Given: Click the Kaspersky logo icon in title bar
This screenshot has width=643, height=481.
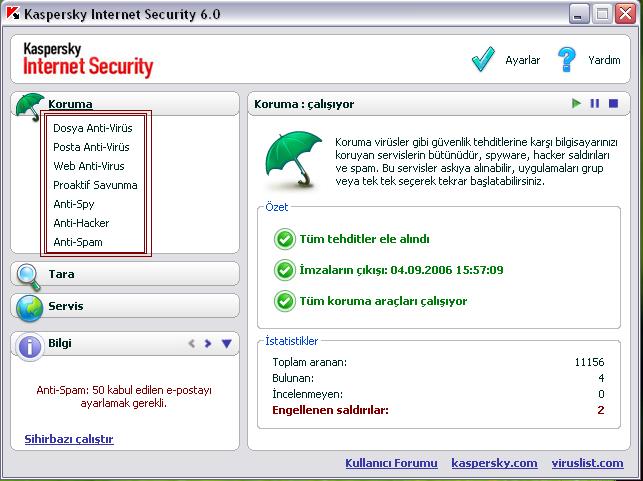Looking at the screenshot, I should tap(12, 14).
